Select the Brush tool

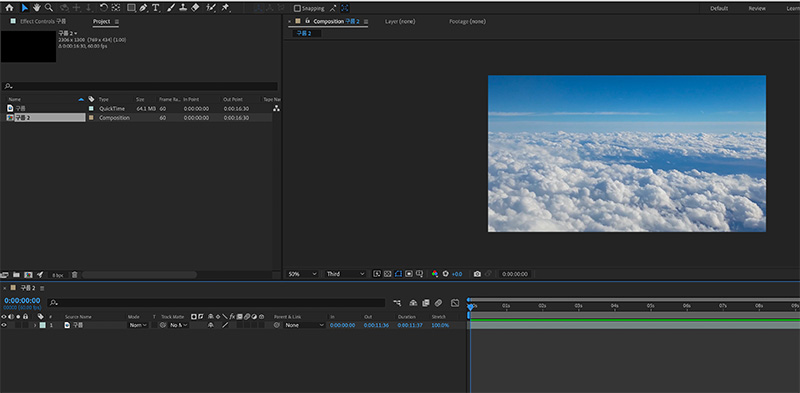tap(171, 8)
